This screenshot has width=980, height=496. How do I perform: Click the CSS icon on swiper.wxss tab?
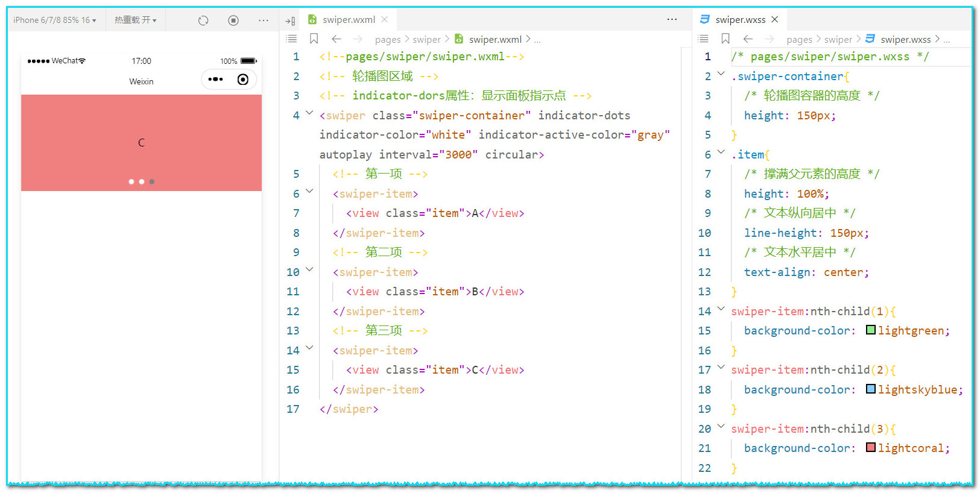[x=704, y=19]
